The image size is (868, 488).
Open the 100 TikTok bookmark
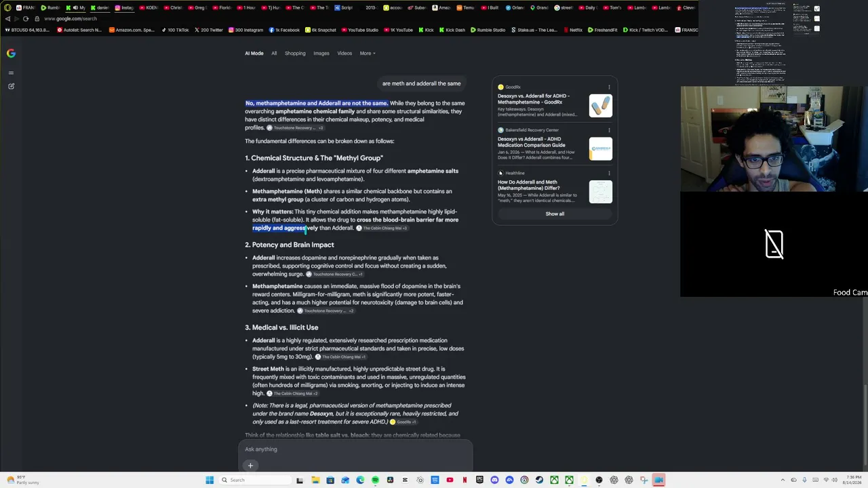coord(174,30)
